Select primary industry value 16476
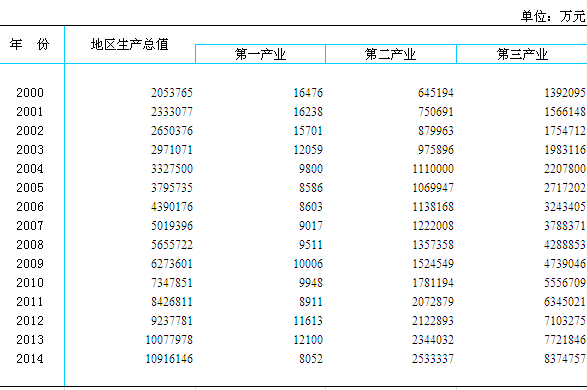This screenshot has height=390, width=587. tap(308, 93)
